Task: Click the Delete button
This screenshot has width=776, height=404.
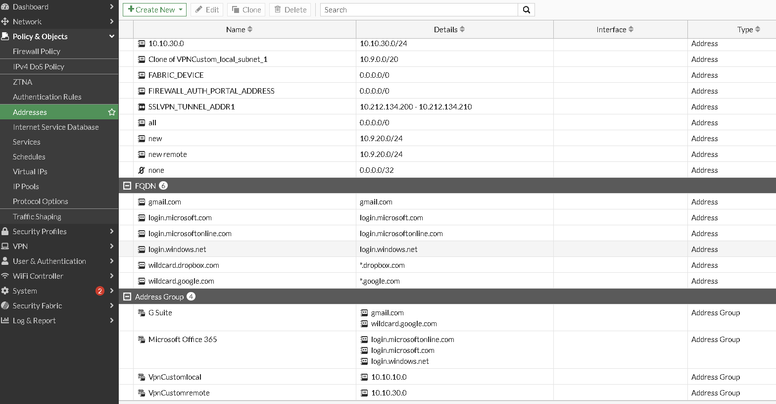Action: [x=291, y=9]
